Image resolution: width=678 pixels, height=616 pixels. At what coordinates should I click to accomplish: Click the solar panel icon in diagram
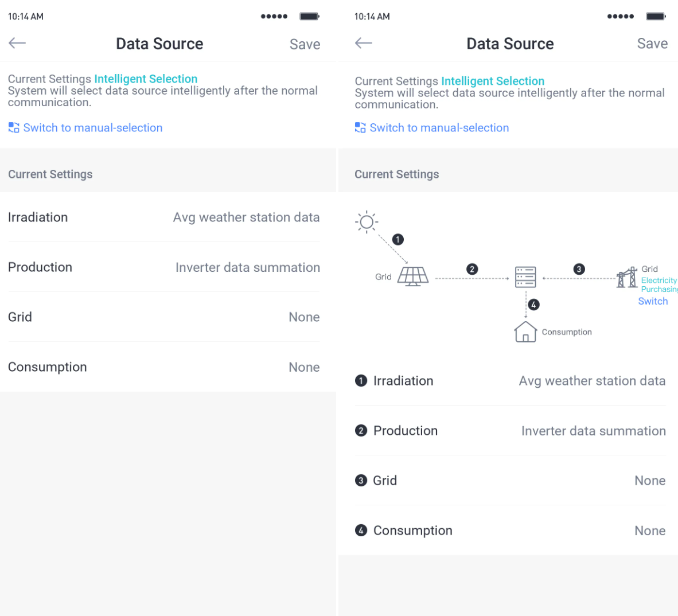[413, 276]
